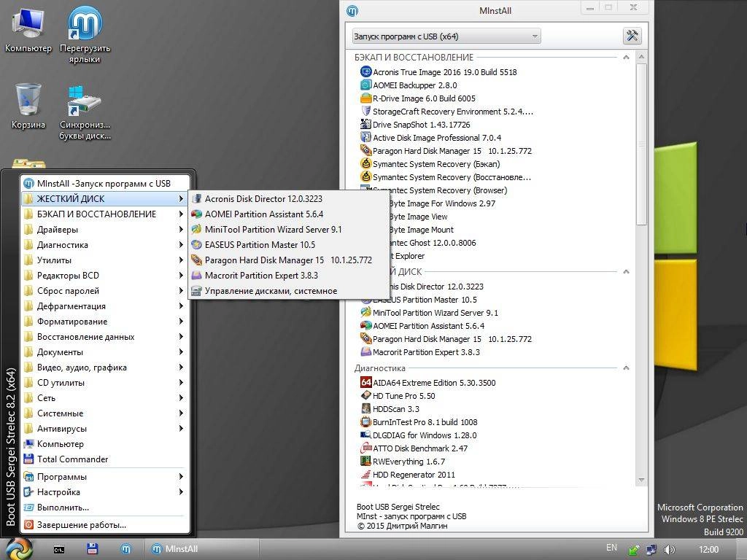Viewport: 747px width, 560px height.
Task: Click the Start orb button on taskbar
Action: [18, 548]
